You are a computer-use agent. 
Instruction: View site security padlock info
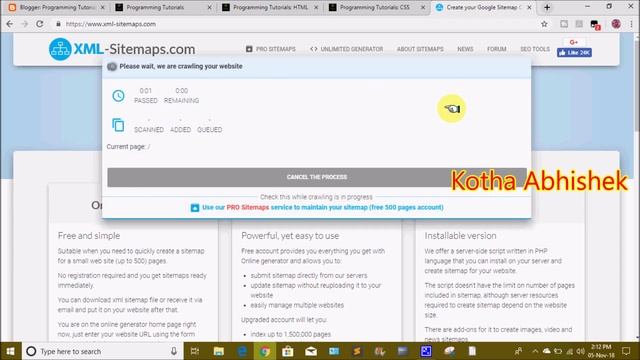[58, 24]
